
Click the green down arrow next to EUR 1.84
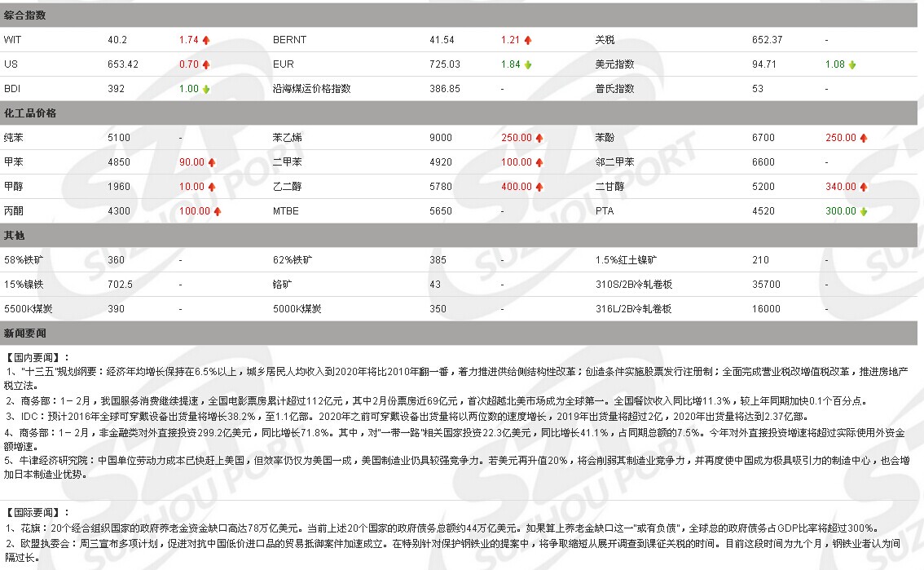click(x=528, y=64)
